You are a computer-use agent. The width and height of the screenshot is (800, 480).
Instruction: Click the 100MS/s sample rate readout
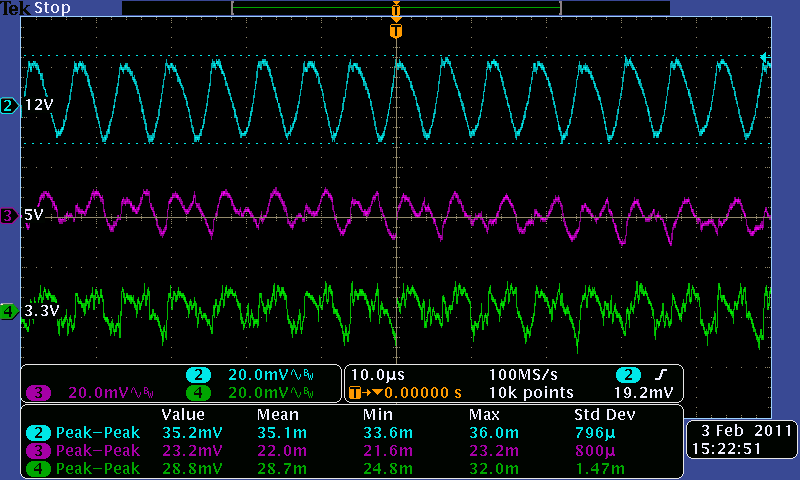coord(523,375)
